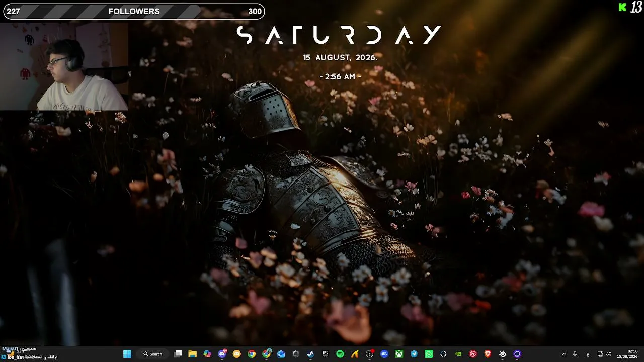Switch input language using the tray indicator
The image size is (644, 362).
pos(588,354)
